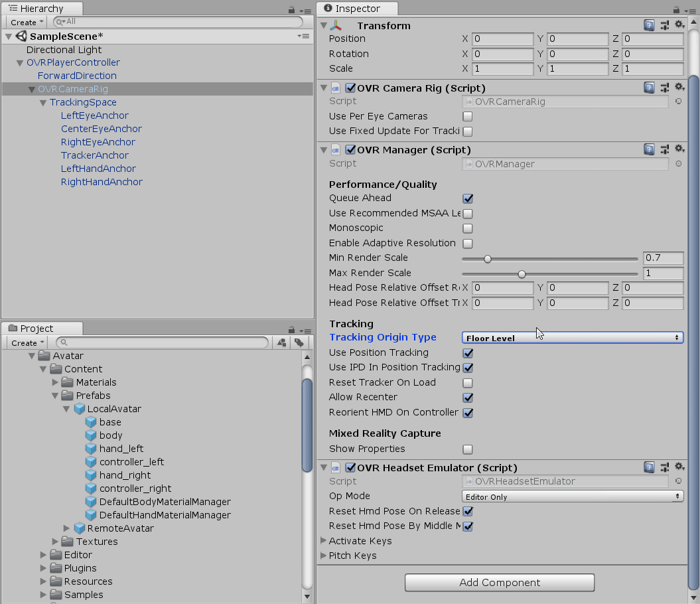
Task: Select Directional Light in Hierarchy
Action: pos(64,50)
